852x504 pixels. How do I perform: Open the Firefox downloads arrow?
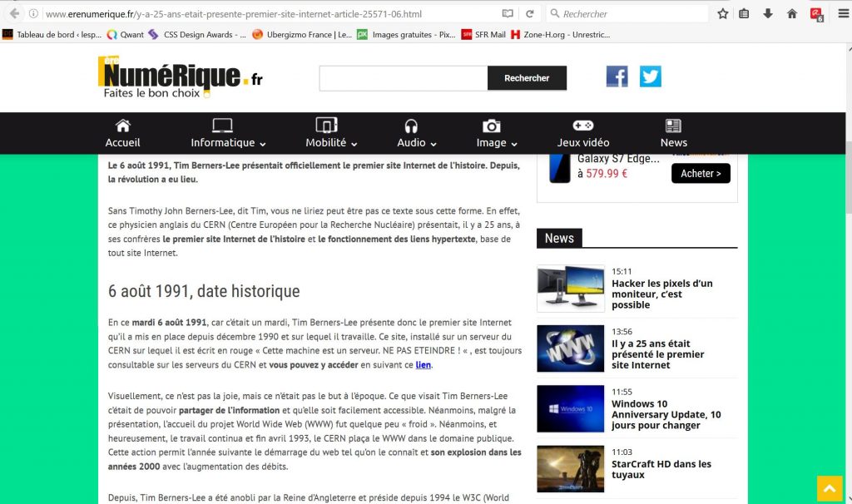point(768,14)
